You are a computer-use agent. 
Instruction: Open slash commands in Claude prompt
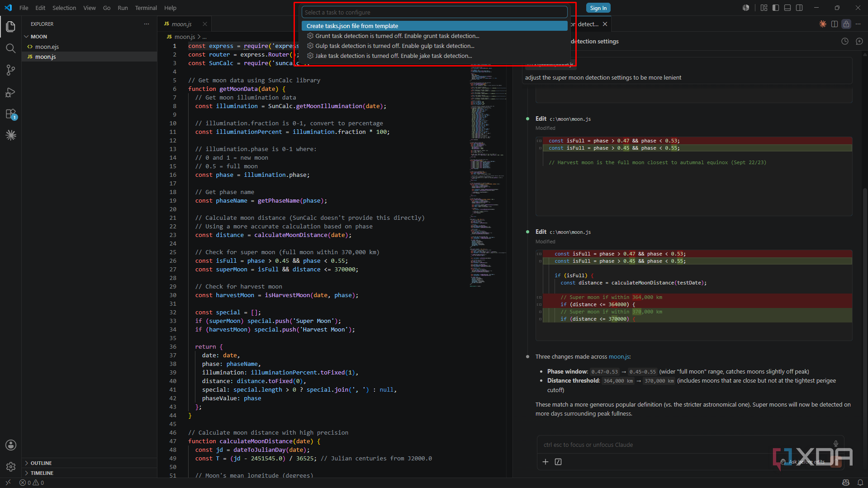tap(558, 462)
